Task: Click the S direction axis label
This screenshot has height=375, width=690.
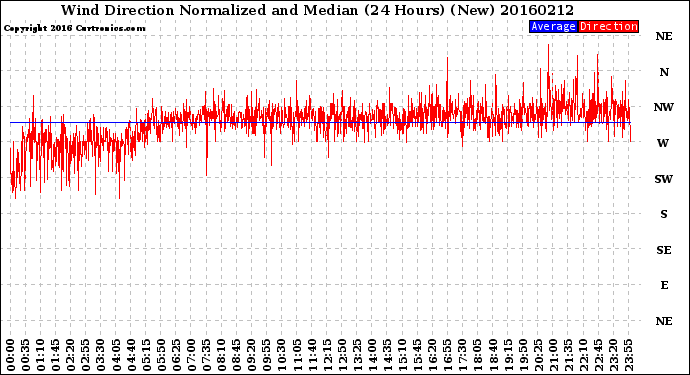Action: pyautogui.click(x=664, y=214)
